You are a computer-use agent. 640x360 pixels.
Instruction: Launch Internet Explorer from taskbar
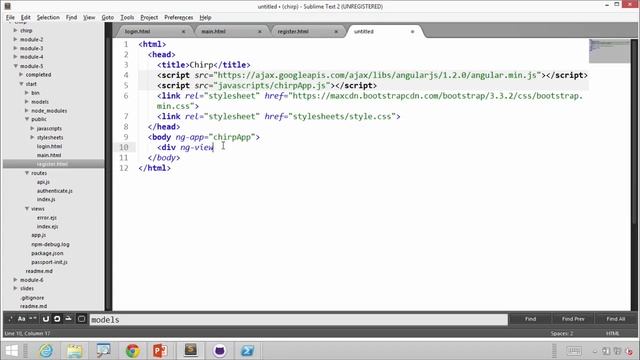pos(46,351)
